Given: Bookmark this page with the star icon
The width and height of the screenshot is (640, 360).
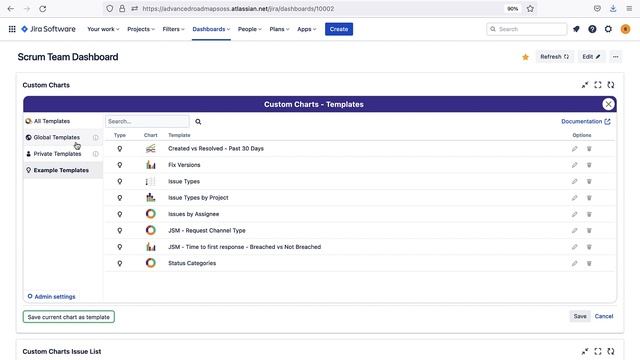Looking at the screenshot, I should [530, 9].
